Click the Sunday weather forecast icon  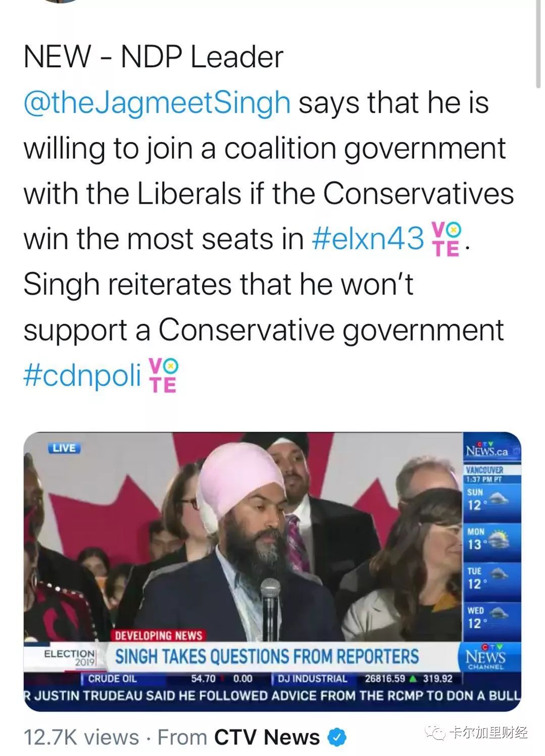click(x=498, y=498)
